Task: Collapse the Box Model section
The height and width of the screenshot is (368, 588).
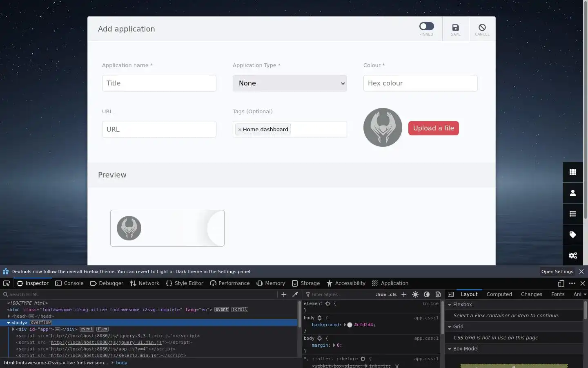Action: point(450,349)
